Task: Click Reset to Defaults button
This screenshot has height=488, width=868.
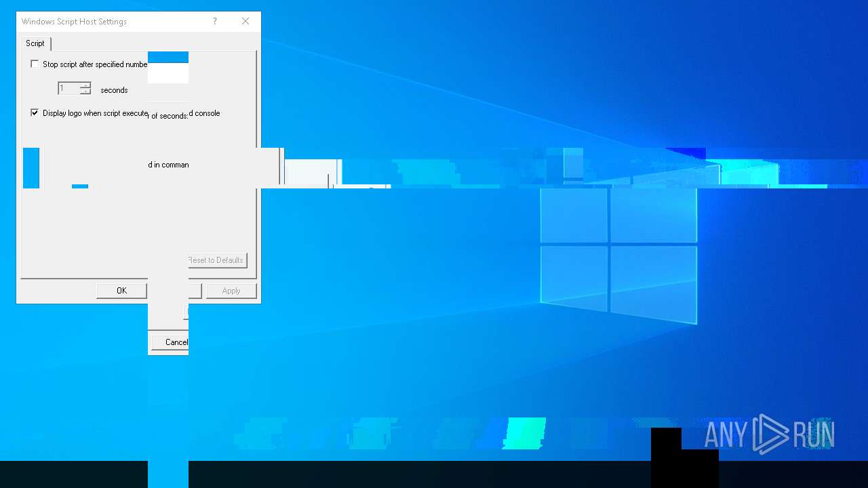Action: (217, 260)
